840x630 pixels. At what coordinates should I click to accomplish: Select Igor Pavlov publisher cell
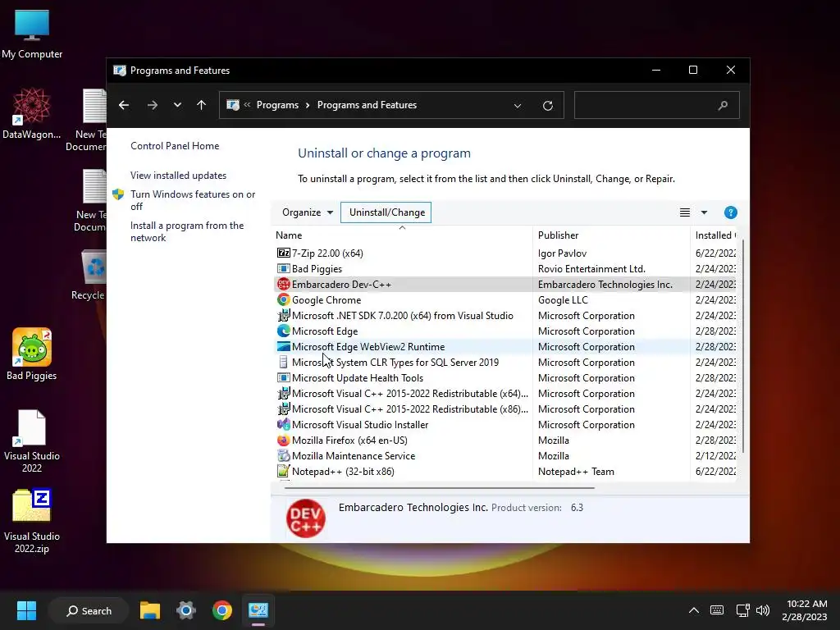[562, 253]
